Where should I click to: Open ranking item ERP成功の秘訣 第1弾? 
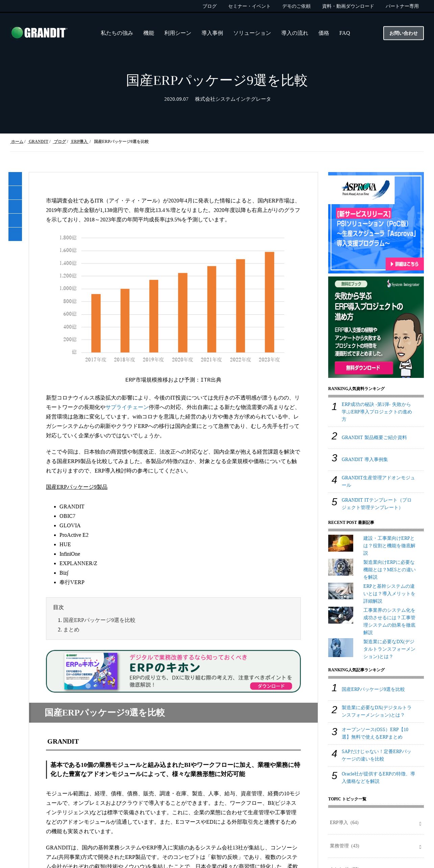pos(377,412)
